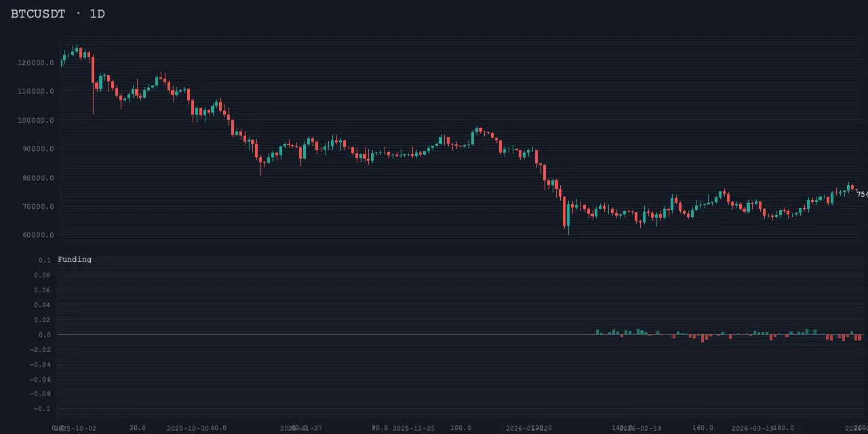Click the 120000.0 price axis label
The image size is (868, 434).
pyautogui.click(x=36, y=62)
